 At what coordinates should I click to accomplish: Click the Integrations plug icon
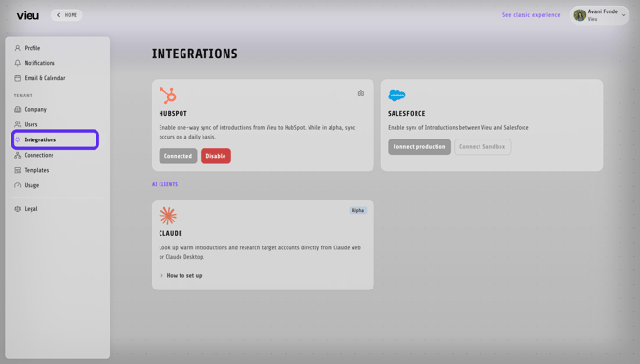coord(17,139)
